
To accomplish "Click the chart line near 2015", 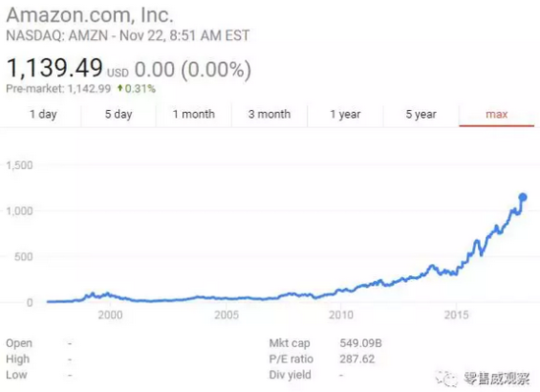I will [x=456, y=271].
